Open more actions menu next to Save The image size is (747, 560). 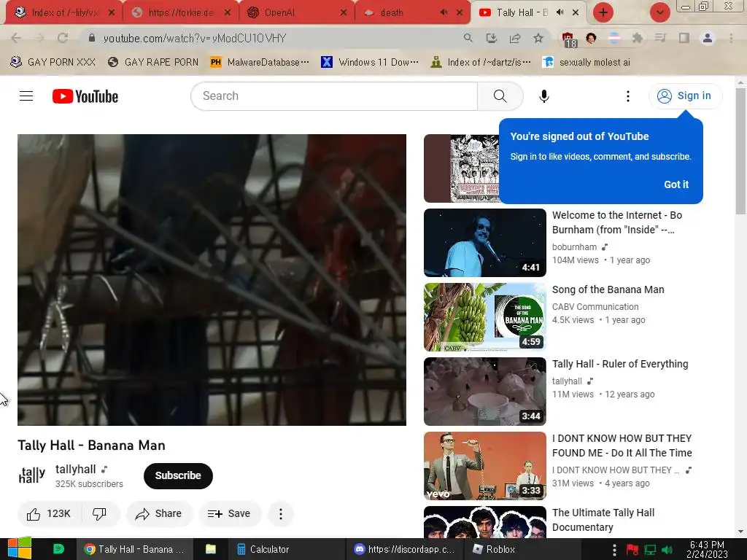281,514
